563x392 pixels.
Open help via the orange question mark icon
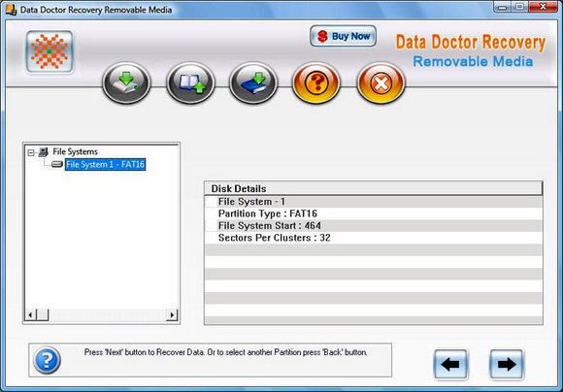[316, 82]
